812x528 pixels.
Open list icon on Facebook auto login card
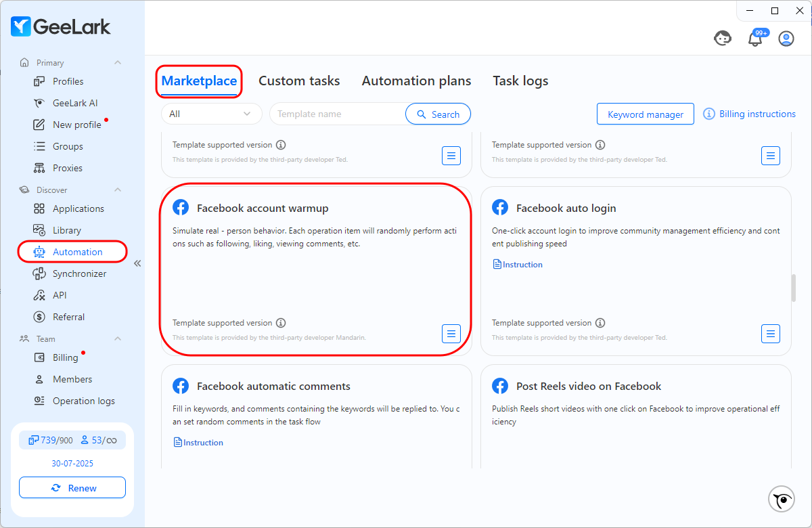pyautogui.click(x=771, y=334)
